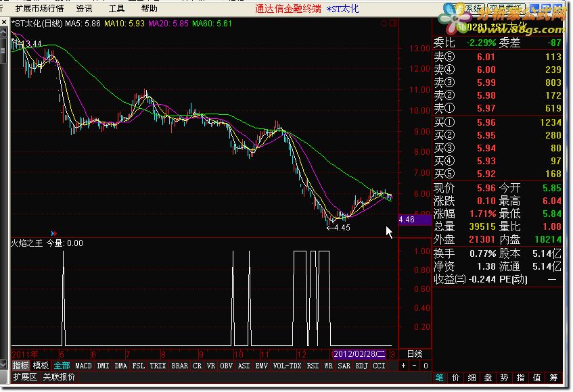Viewport: 573px width, 392px height.
Task: Click the red diamond icon above chart
Action: tap(384, 24)
